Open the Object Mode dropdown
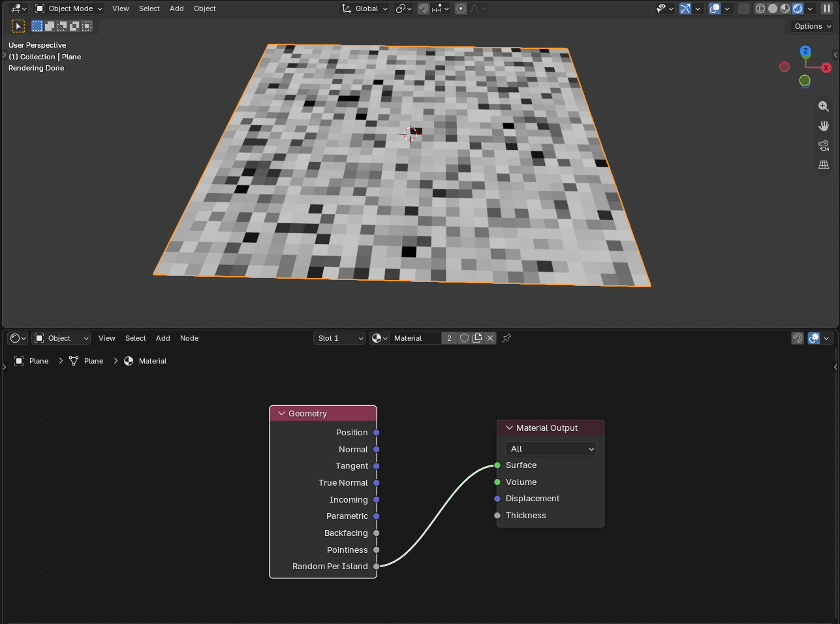The width and height of the screenshot is (840, 624). (69, 8)
